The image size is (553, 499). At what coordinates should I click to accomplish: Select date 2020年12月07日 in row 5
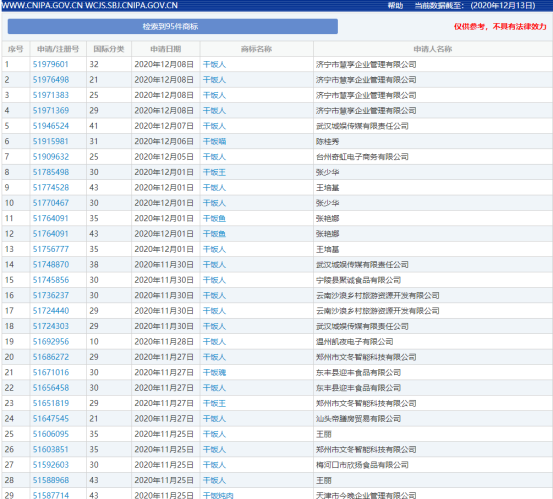[x=164, y=126]
